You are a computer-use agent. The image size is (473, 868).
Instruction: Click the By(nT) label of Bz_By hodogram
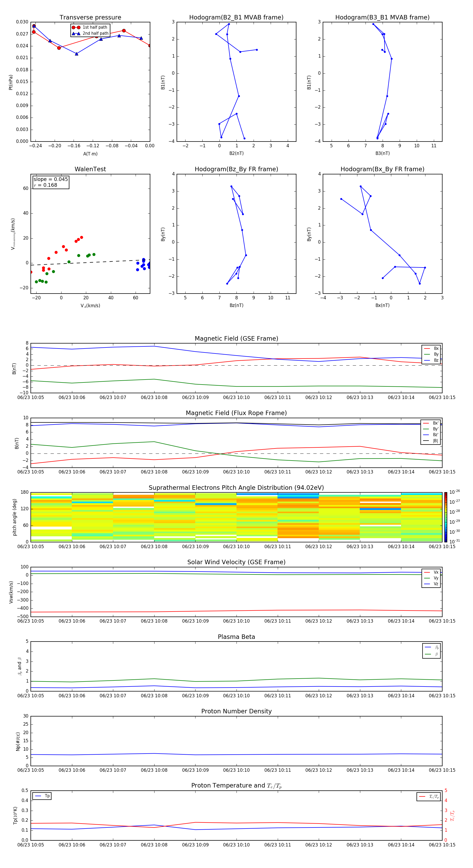pyautogui.click(x=163, y=234)
